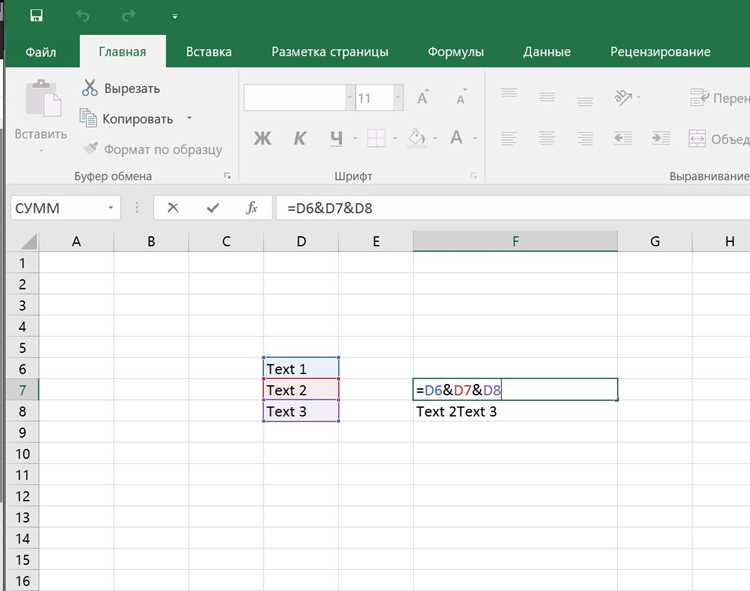Open the Рецензирование tab
Viewport: 750px width, 591px height.
point(660,52)
